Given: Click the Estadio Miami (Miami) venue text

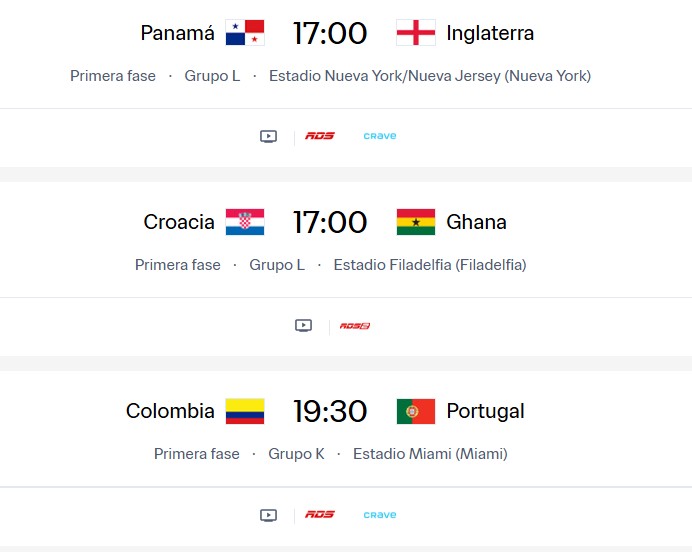Looking at the screenshot, I should [x=430, y=454].
